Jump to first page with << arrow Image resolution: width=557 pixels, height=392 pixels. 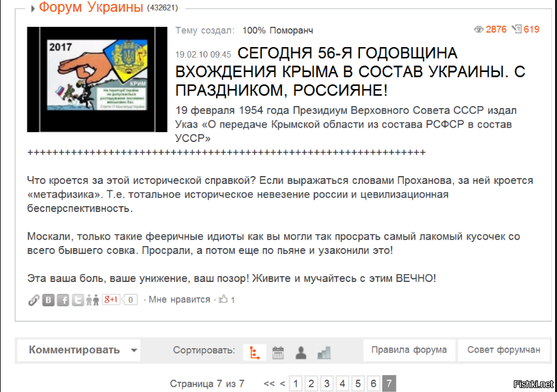coord(269,384)
